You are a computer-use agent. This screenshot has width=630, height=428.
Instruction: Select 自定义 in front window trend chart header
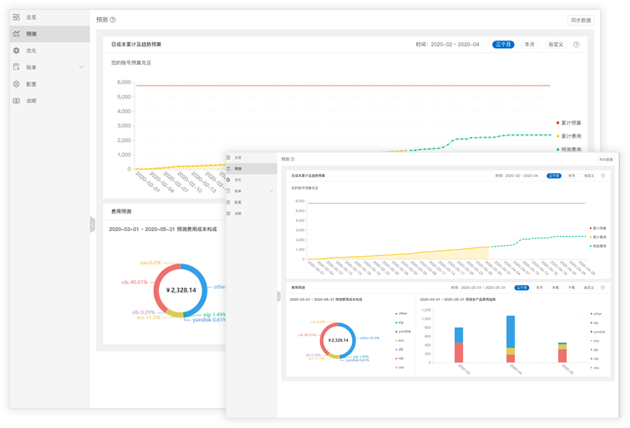click(589, 176)
